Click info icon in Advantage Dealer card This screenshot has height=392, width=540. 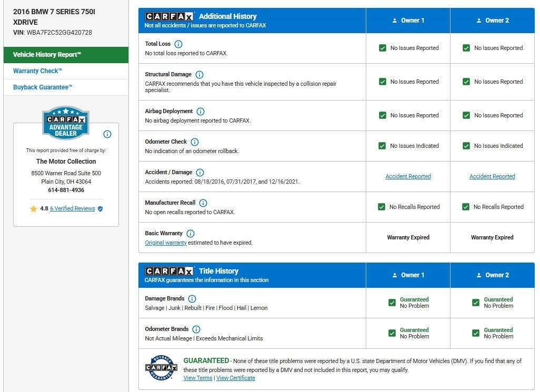pos(107,134)
